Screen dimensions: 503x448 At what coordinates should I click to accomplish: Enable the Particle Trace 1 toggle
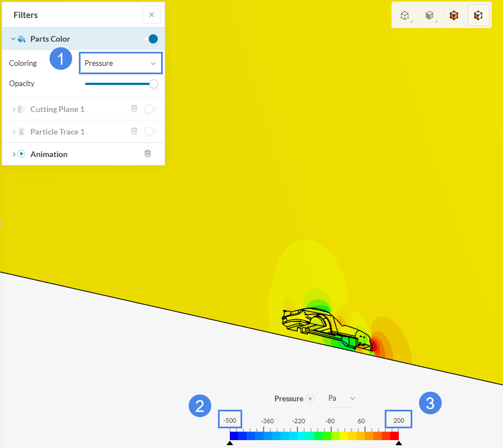tap(150, 131)
